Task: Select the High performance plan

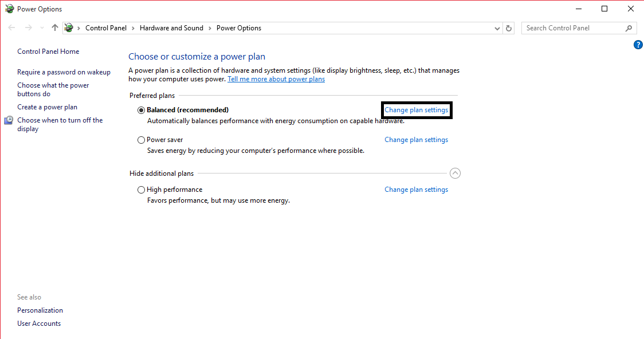Action: (142, 190)
